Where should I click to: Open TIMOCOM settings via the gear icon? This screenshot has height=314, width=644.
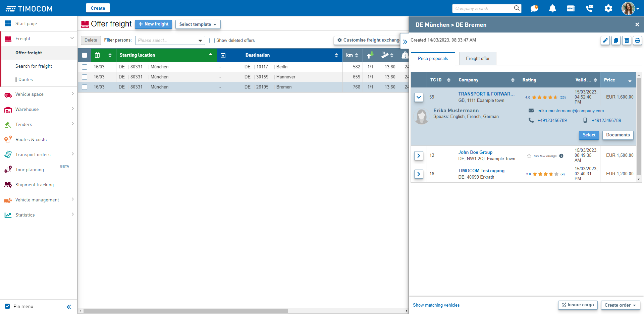click(608, 8)
